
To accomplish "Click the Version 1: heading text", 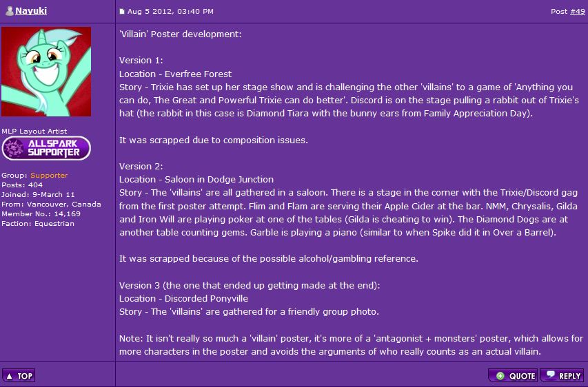I will (x=141, y=61).
